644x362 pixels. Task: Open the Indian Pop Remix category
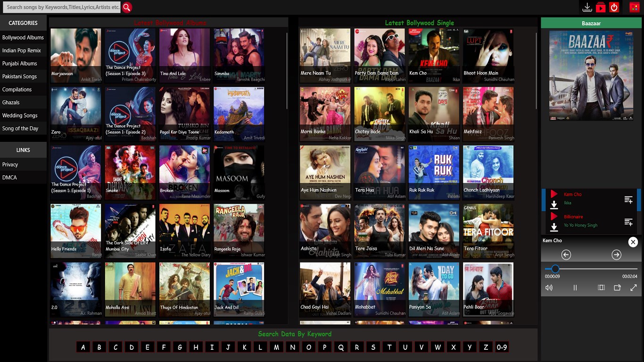tap(23, 50)
